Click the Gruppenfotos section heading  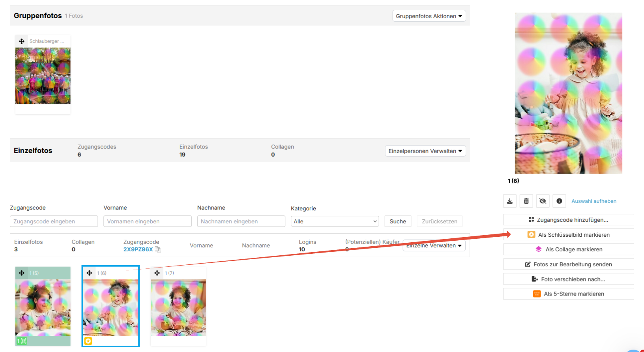pos(38,16)
